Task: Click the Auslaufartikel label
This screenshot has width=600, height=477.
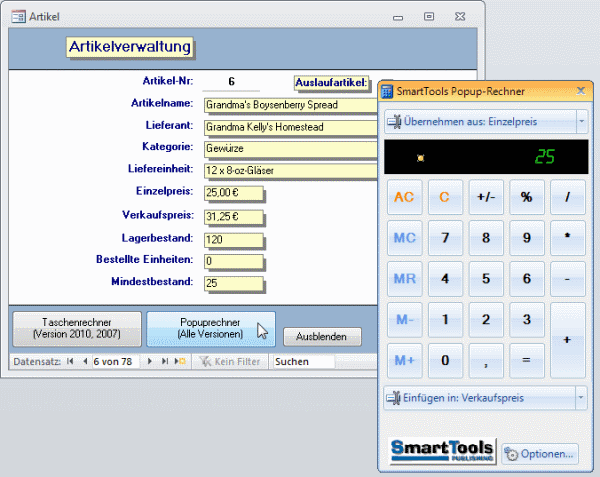Action: coord(331,83)
